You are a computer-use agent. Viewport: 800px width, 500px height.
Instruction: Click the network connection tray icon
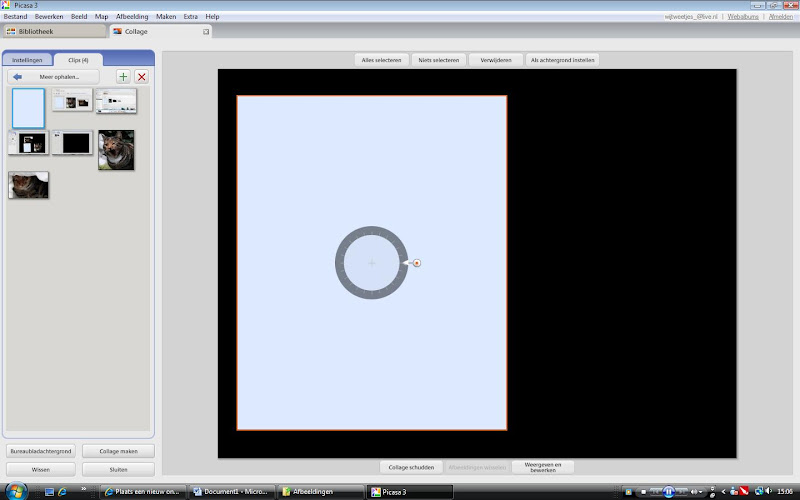pos(759,491)
